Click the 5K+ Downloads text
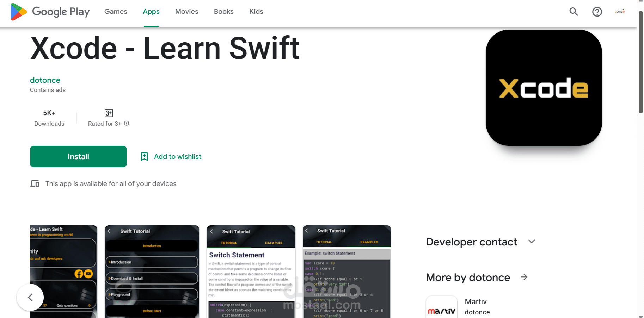 49,118
